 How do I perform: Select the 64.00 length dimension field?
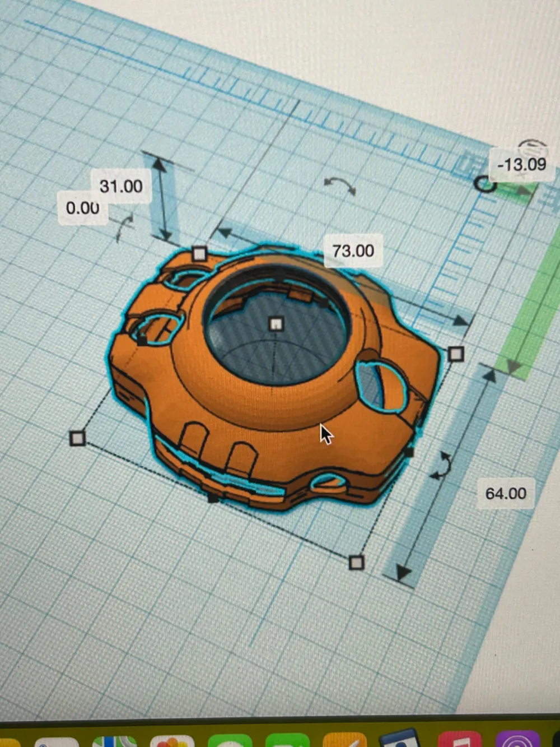pos(506,494)
